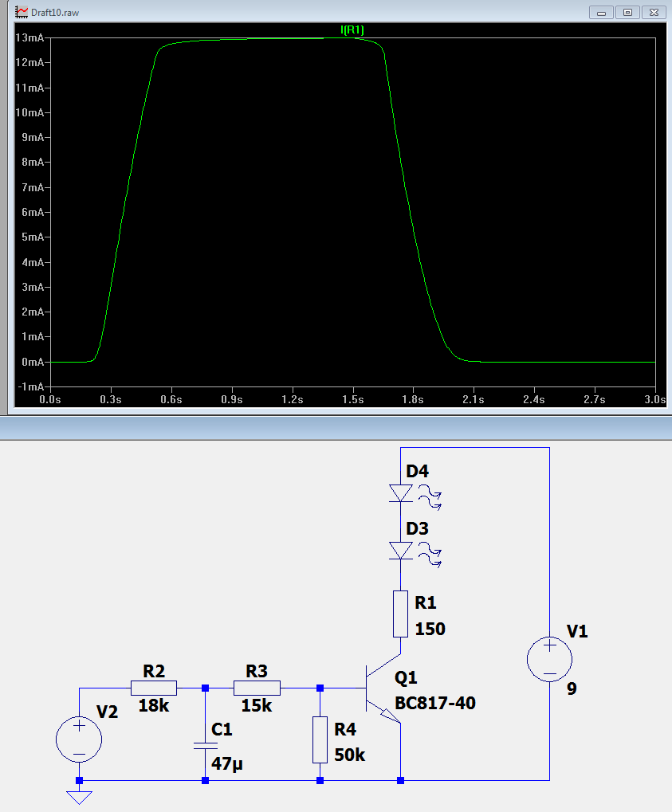
Task: Click the Q1 label
Action: (x=406, y=677)
